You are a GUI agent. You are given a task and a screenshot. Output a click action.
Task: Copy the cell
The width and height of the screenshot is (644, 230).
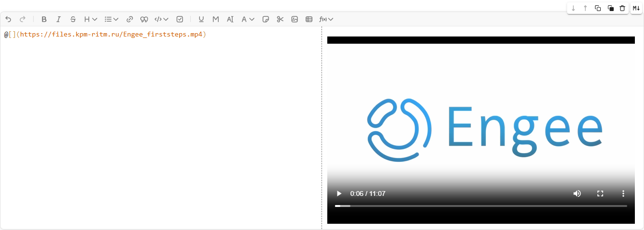[598, 8]
